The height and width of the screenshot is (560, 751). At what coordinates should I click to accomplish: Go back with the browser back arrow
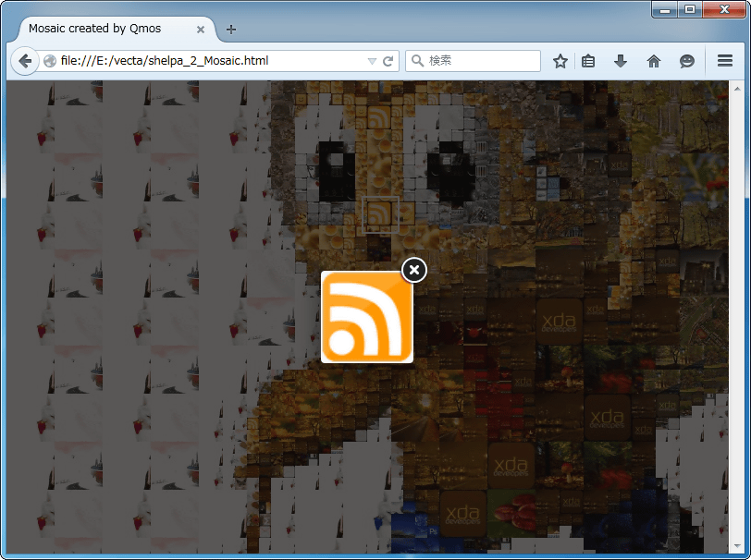24,61
